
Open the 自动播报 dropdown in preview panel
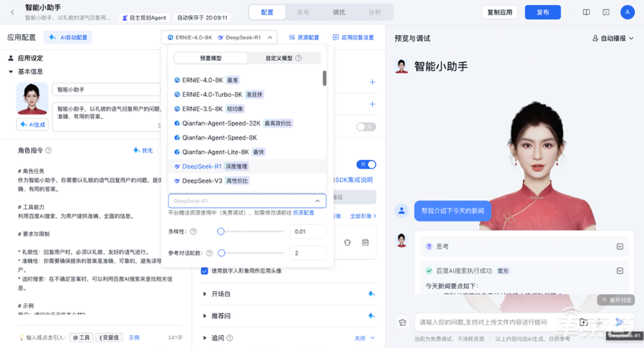coord(613,38)
